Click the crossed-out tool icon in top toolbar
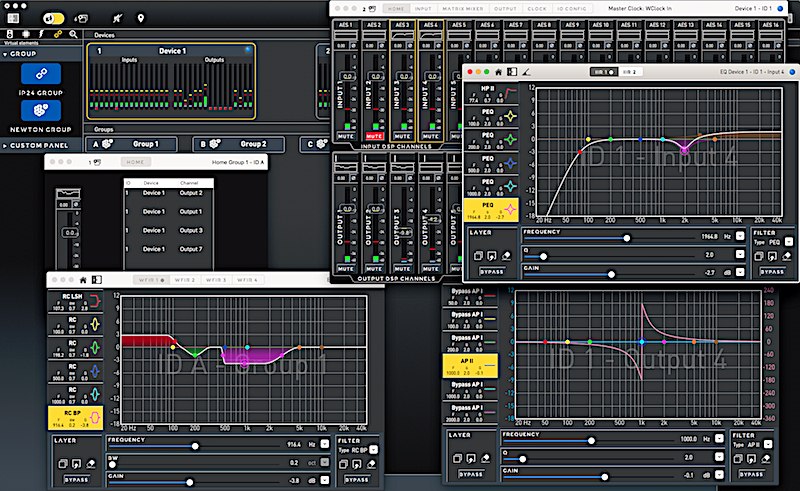 pos(117,18)
